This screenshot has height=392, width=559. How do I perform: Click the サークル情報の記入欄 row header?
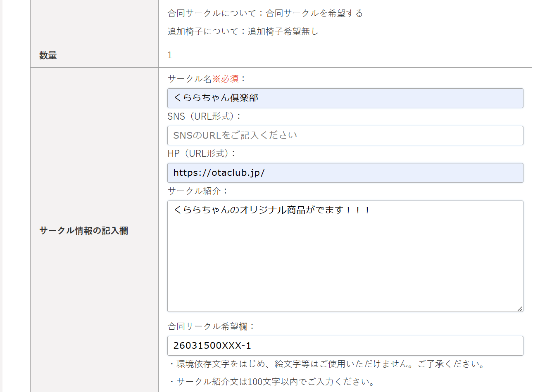(x=84, y=231)
